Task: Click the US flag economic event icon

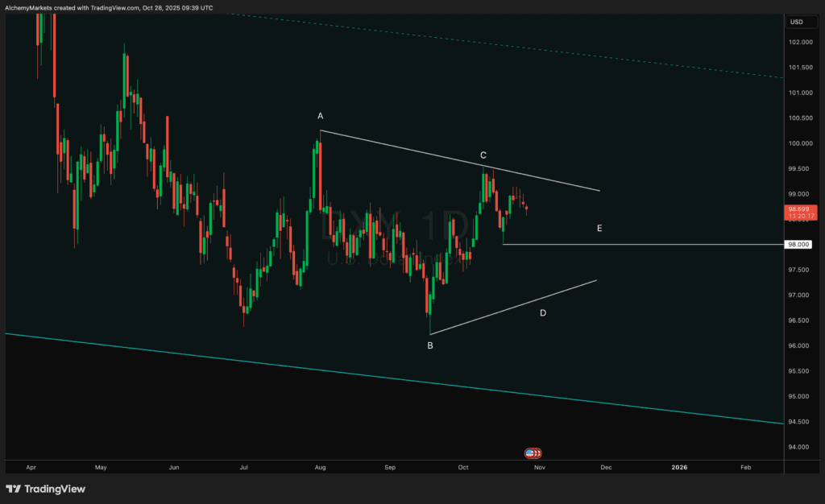Action: [529, 453]
